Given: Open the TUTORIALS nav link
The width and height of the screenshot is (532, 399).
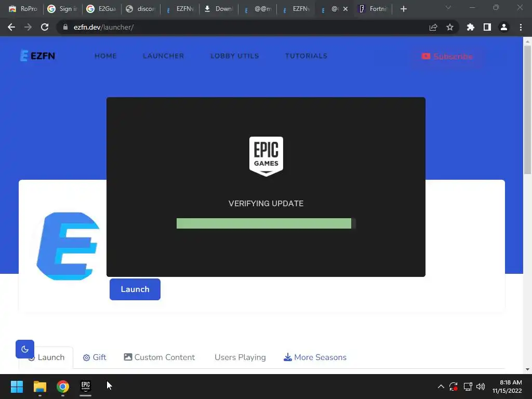Looking at the screenshot, I should coord(306,56).
